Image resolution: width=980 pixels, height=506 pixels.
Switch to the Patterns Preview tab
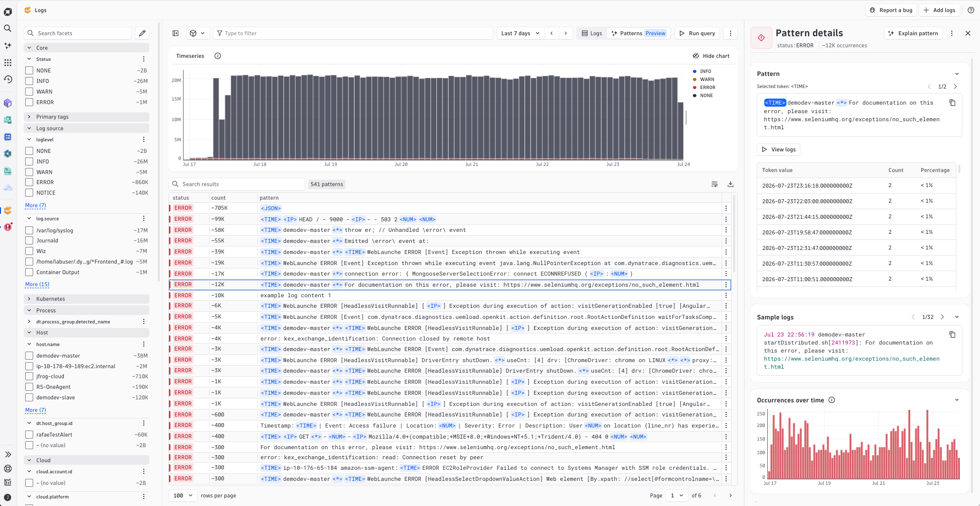(639, 33)
